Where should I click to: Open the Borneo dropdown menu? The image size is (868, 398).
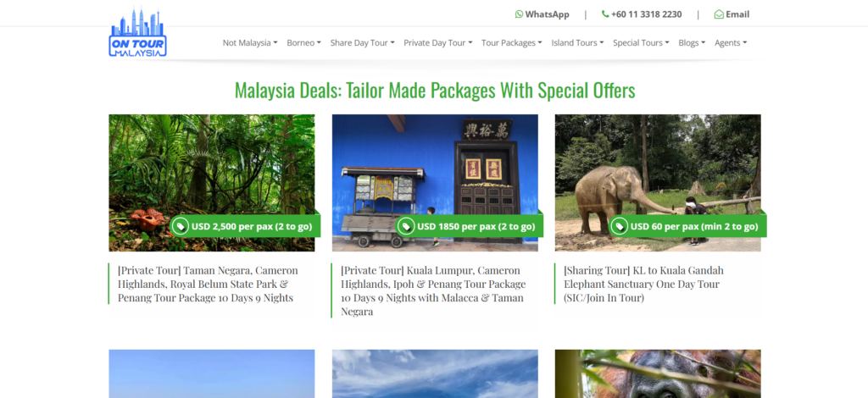pyautogui.click(x=304, y=42)
